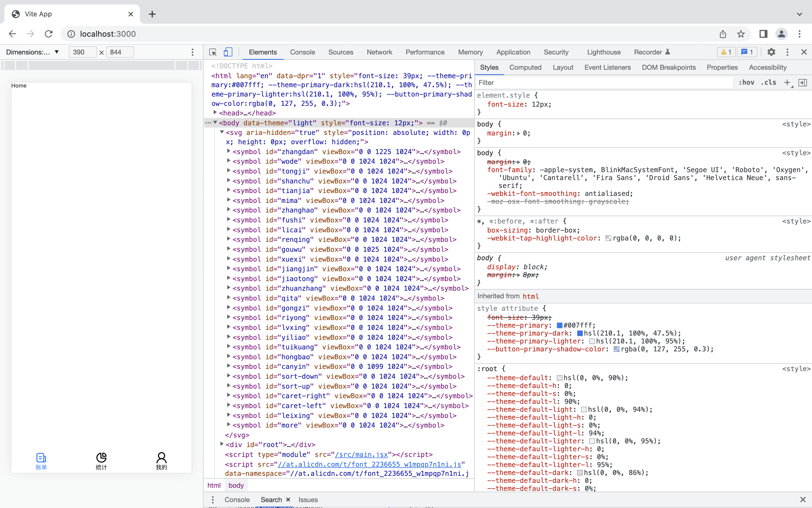Viewport: 812px width, 508px height.
Task: Click the site information icon
Action: pyautogui.click(x=71, y=34)
